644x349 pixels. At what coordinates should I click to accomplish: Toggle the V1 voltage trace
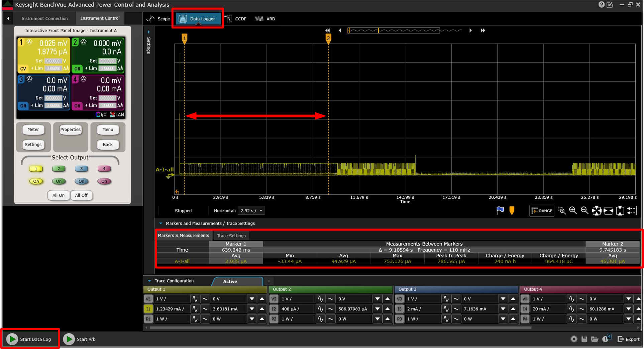148,299
